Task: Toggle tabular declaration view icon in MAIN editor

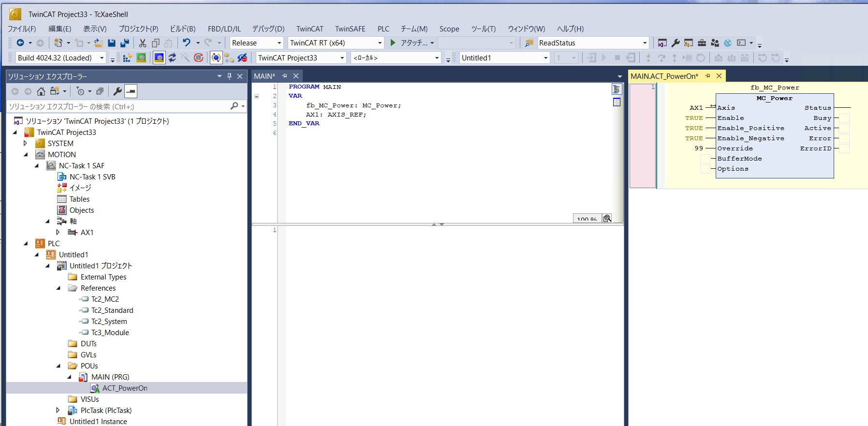Action: [617, 102]
